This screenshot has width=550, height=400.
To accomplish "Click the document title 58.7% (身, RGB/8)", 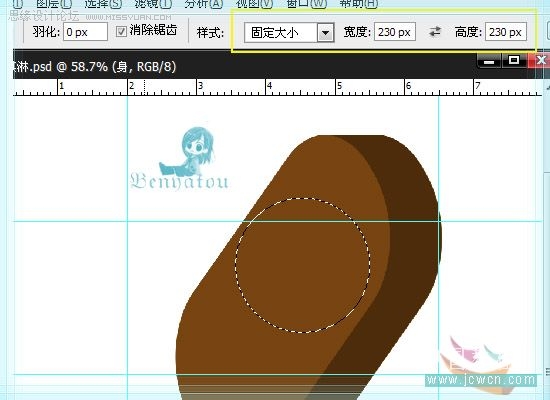I will [123, 66].
